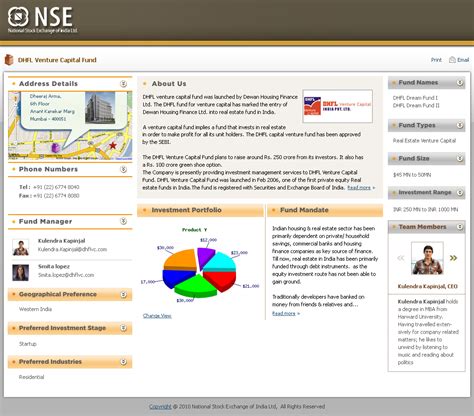Collapse the Investment Range panel

tap(460, 192)
